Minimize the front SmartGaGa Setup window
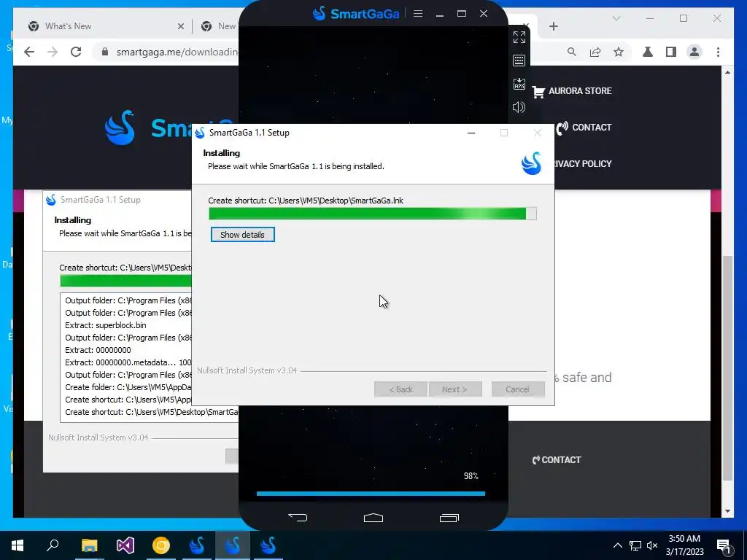747x560 pixels. point(471,133)
